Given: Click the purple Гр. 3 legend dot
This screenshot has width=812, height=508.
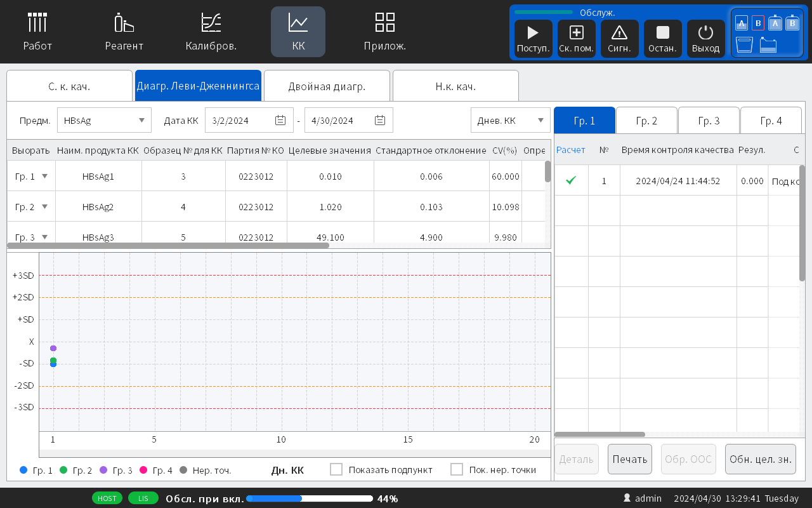Looking at the screenshot, I should 103,470.
